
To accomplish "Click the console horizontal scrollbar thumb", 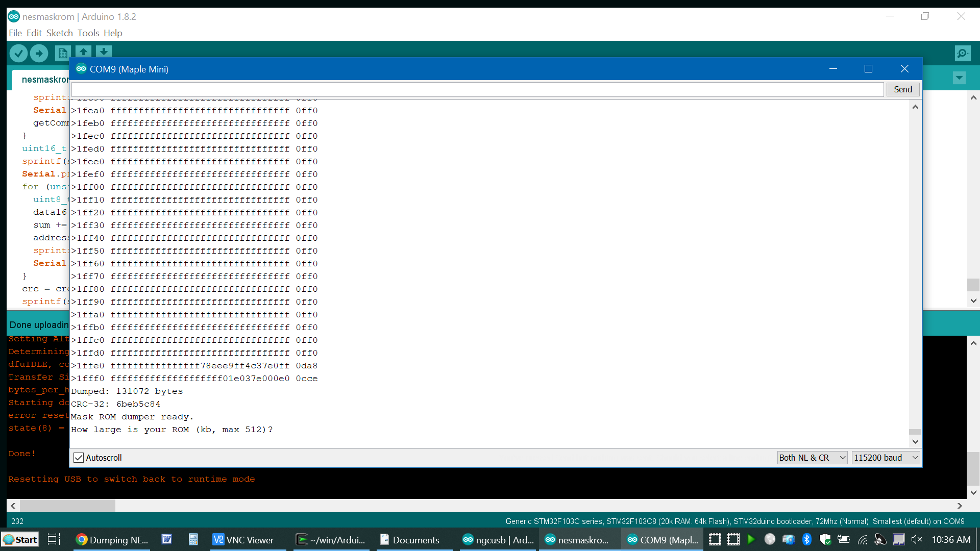I will click(67, 506).
